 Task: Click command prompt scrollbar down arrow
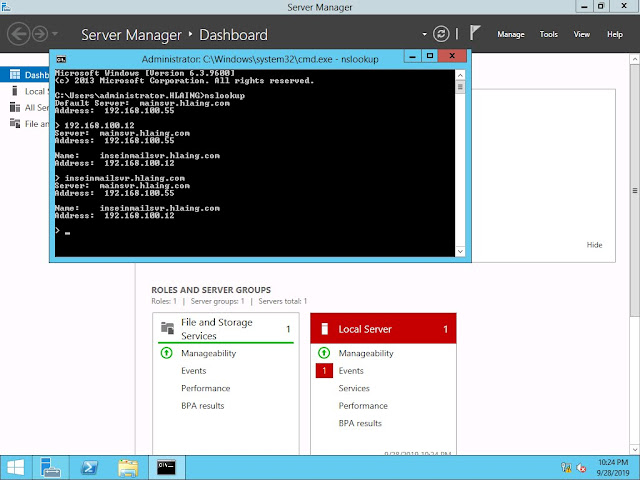(x=460, y=251)
